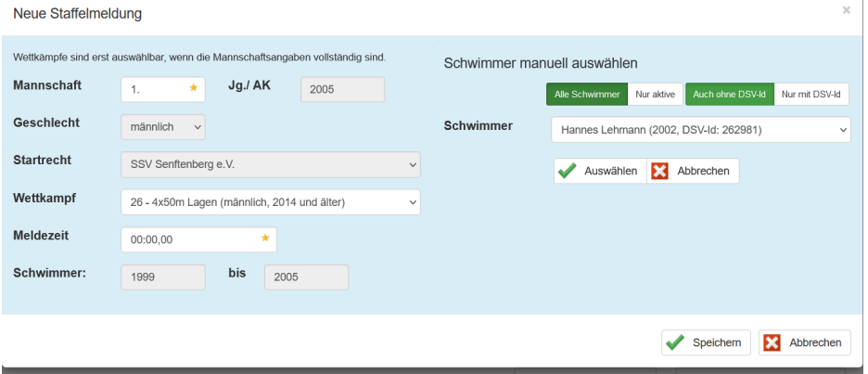
Task: Click the Schwimmer bis-year field 2005
Action: point(306,277)
